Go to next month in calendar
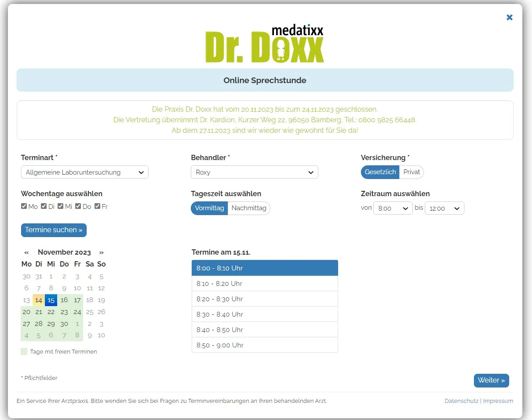532x420 pixels. (102, 252)
